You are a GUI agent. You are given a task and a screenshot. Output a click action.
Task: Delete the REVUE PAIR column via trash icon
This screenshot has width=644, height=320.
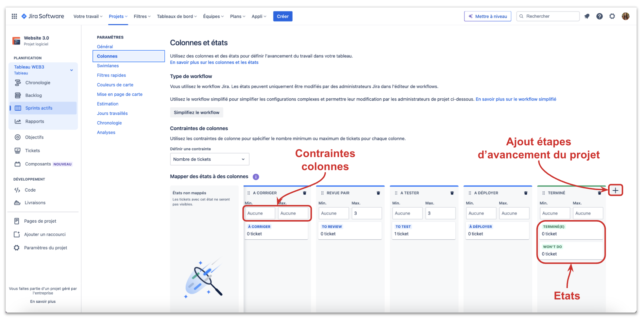378,193
